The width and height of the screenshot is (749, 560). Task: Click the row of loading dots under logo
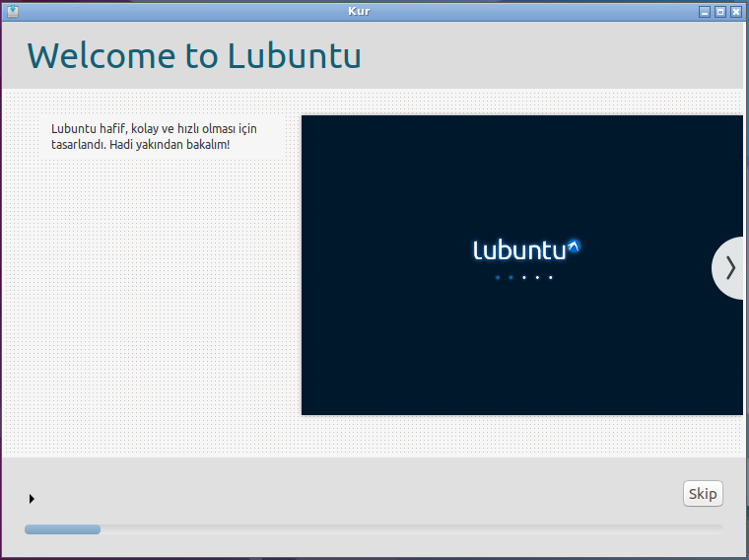point(523,278)
